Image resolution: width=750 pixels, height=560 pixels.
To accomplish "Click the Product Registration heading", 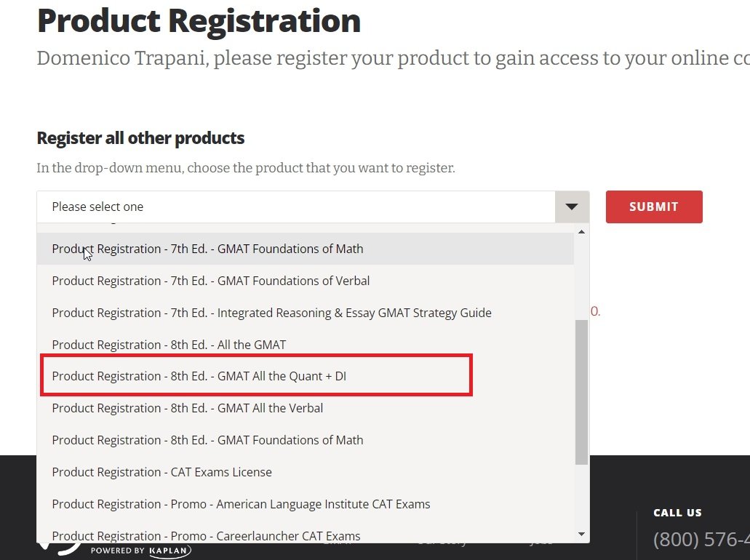I will pyautogui.click(x=199, y=20).
